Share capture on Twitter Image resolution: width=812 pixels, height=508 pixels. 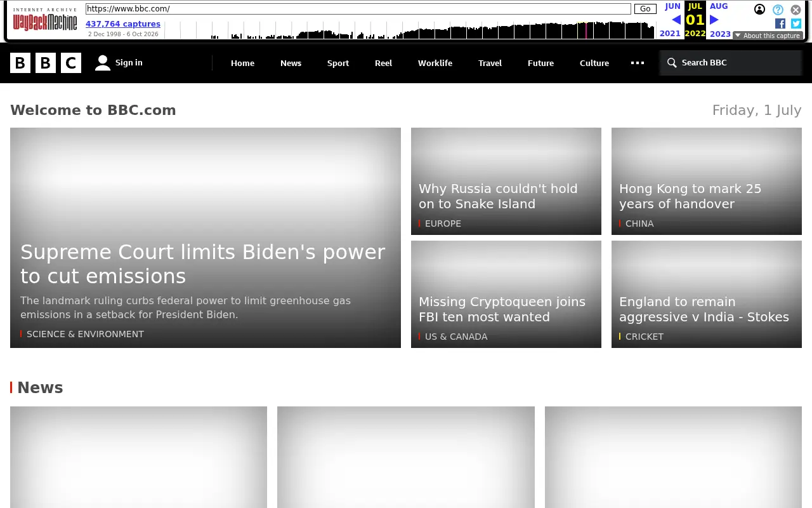[796, 23]
